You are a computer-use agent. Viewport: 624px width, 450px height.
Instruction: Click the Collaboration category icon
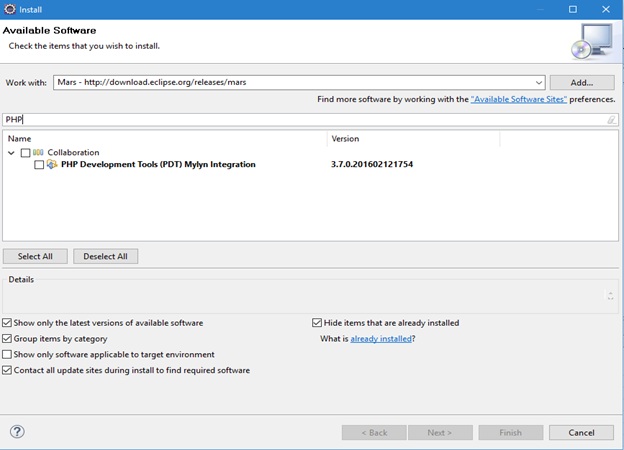click(38, 152)
